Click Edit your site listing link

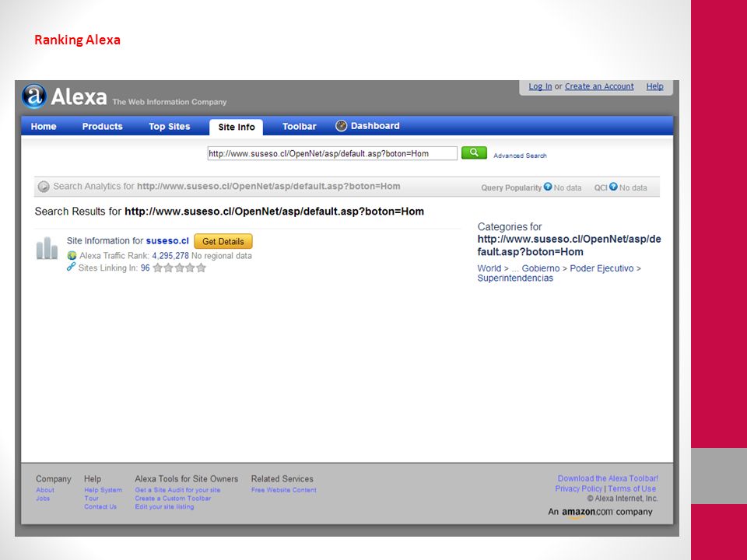coord(164,506)
